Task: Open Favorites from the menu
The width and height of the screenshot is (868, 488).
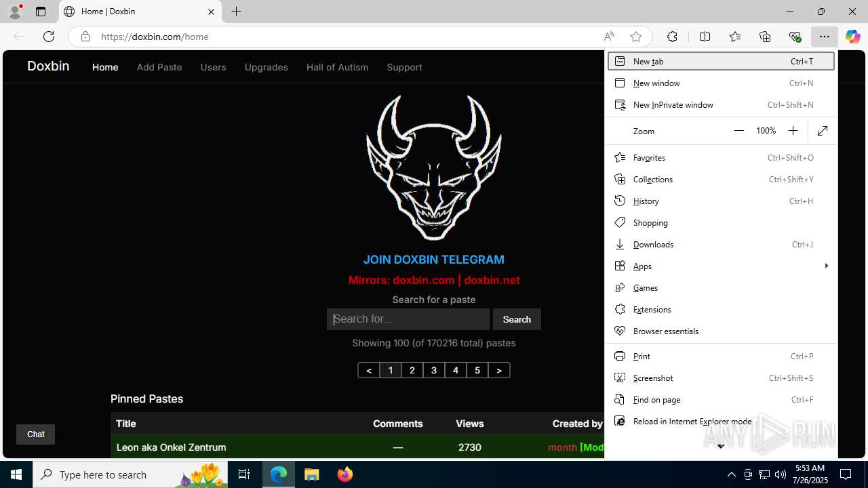Action: [x=721, y=157]
